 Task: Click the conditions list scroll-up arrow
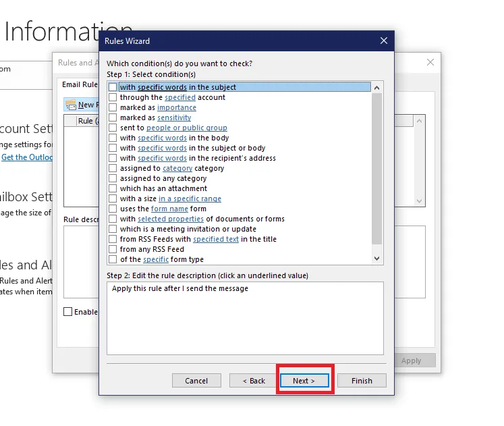(x=376, y=88)
